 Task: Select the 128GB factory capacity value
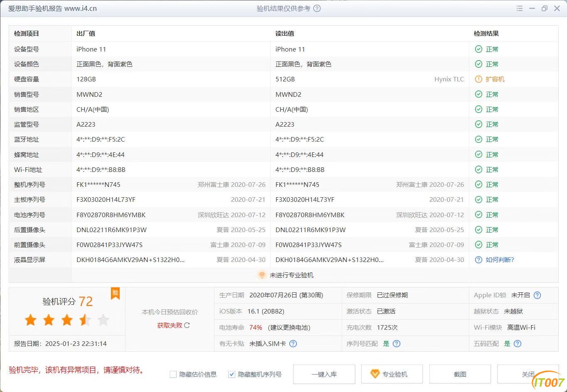pos(86,79)
